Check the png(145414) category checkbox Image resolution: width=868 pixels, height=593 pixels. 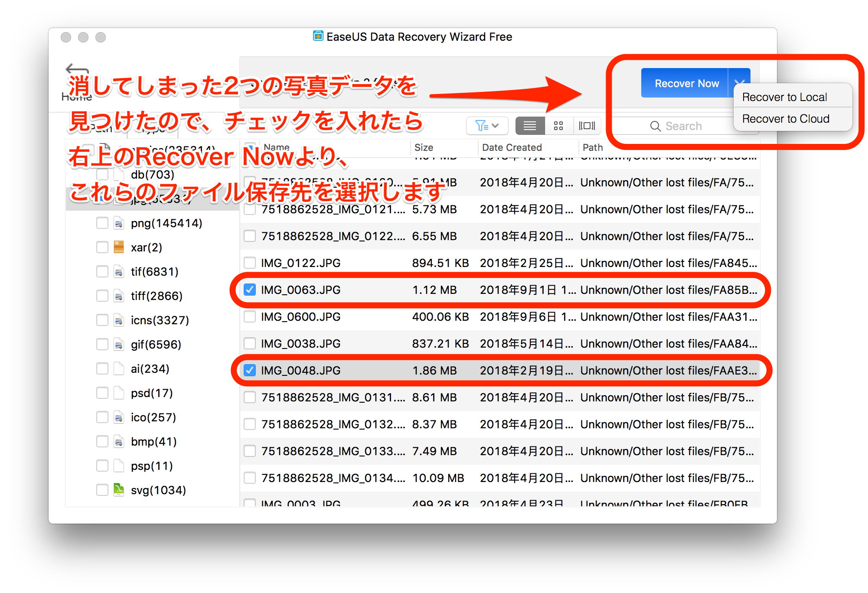102,223
